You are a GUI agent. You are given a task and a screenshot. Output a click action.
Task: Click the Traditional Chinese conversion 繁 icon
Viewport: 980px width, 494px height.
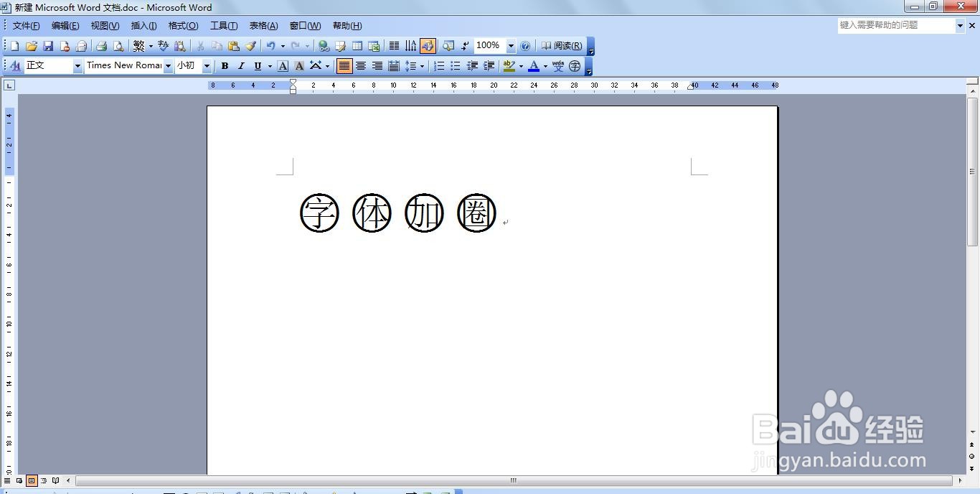pyautogui.click(x=139, y=46)
